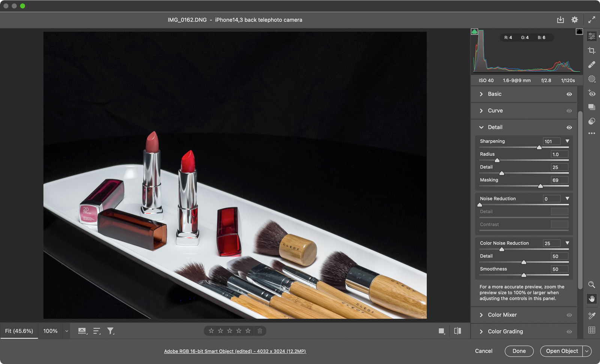The image size is (600, 364).
Task: Open the Masking tool
Action: tap(592, 79)
